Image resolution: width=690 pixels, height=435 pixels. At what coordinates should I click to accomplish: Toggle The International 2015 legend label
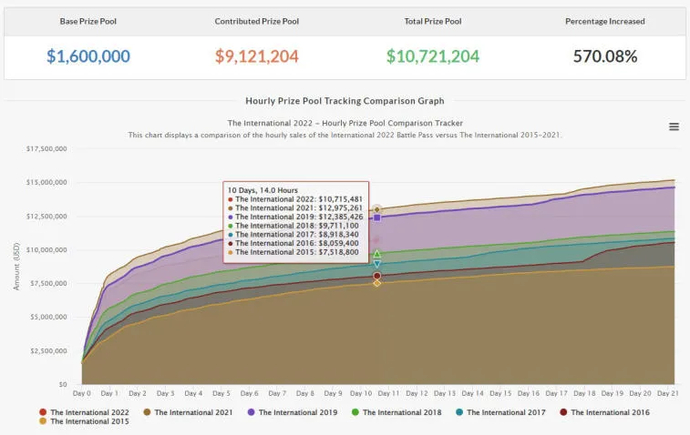click(x=91, y=422)
